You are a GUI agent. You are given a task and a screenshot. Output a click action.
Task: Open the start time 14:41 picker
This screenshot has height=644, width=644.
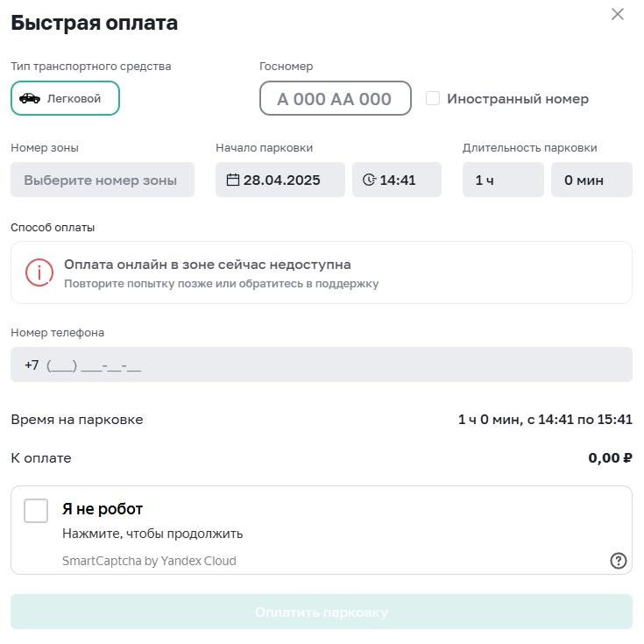pyautogui.click(x=397, y=180)
